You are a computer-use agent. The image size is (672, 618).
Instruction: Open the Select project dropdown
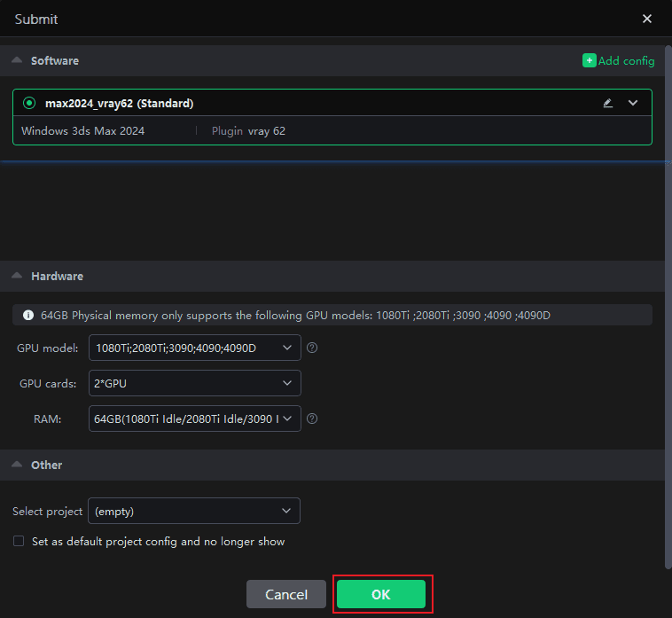tap(194, 511)
